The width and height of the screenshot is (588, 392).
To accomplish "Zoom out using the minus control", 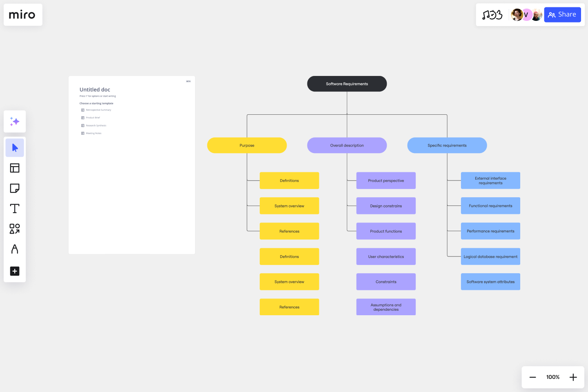I will click(532, 377).
